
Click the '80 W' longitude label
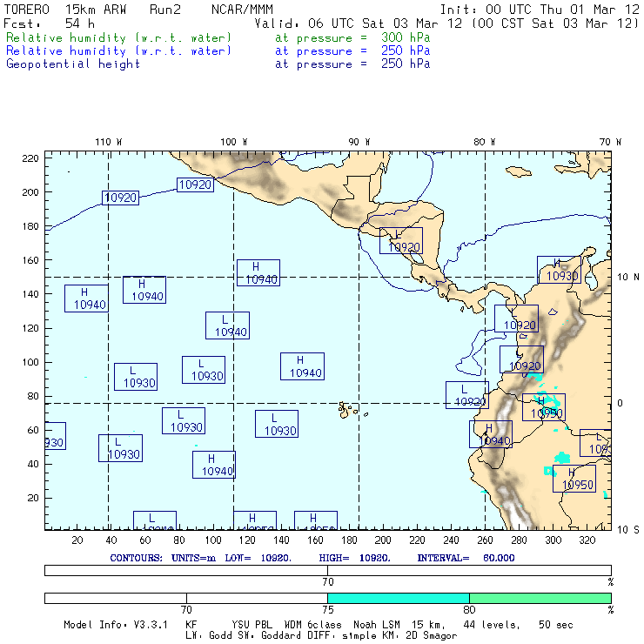point(484,142)
